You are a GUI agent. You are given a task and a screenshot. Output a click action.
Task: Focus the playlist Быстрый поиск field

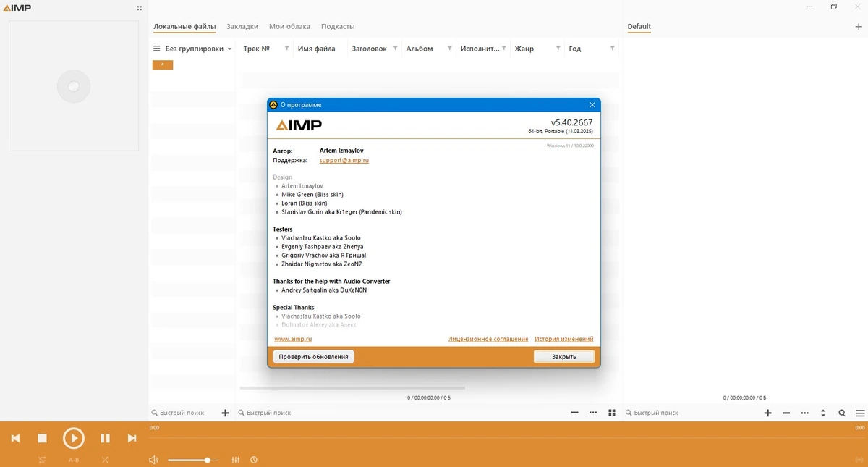[691, 413]
